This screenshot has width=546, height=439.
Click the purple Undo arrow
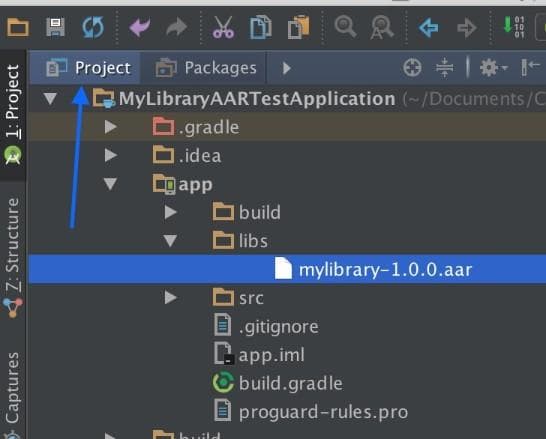[x=140, y=27]
